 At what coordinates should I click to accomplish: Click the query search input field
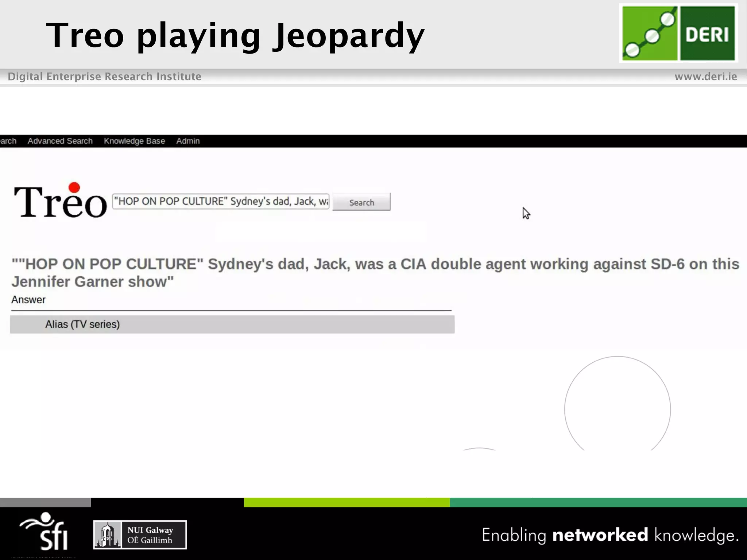[221, 202]
